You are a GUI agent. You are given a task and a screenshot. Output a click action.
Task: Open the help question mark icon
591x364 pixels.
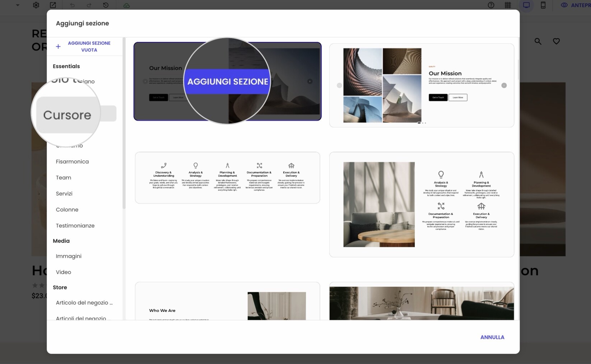coord(491,5)
